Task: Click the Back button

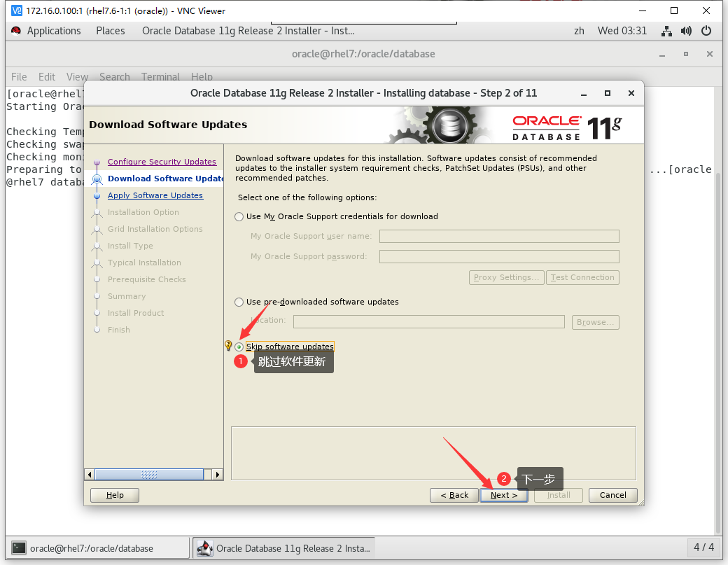Action: [x=454, y=495]
